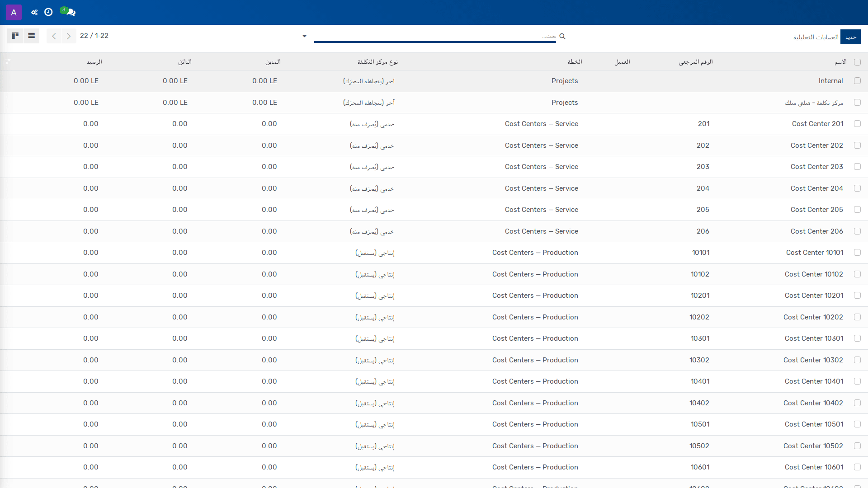Go to previous page of records
This screenshot has height=488, width=868.
tap(54, 36)
